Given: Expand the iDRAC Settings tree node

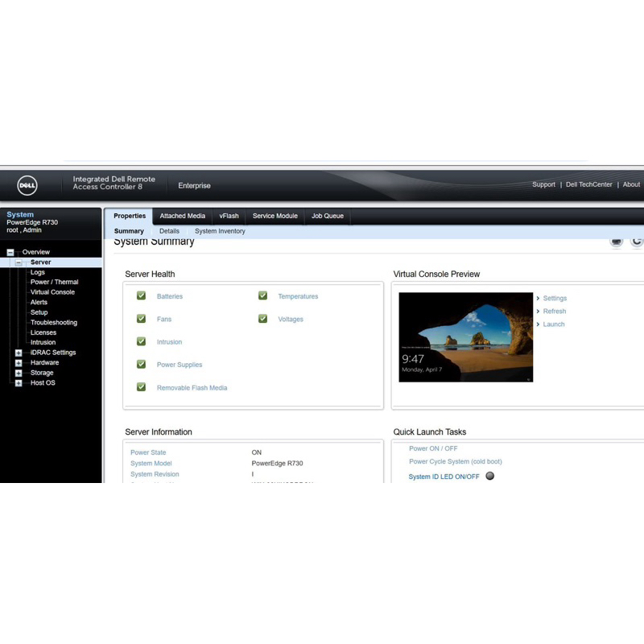Looking at the screenshot, I should (19, 353).
